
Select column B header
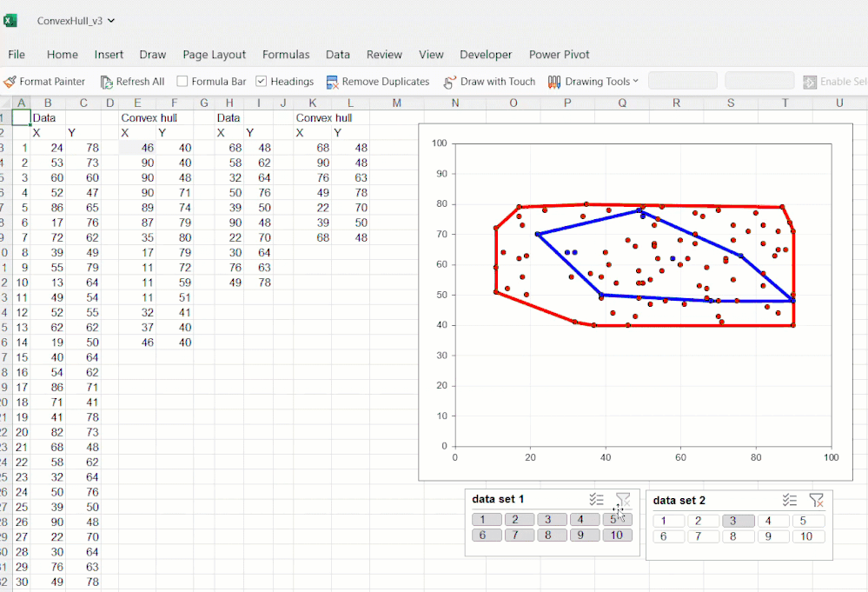(48, 103)
